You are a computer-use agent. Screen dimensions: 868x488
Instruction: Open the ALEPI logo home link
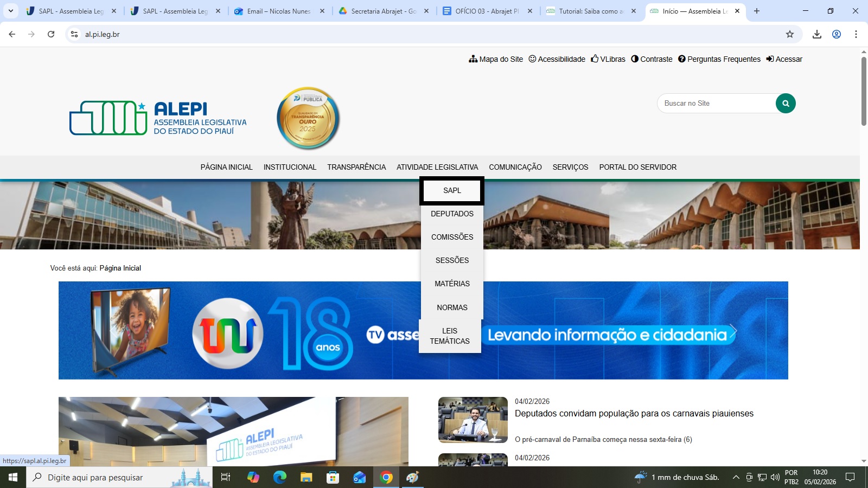158,118
